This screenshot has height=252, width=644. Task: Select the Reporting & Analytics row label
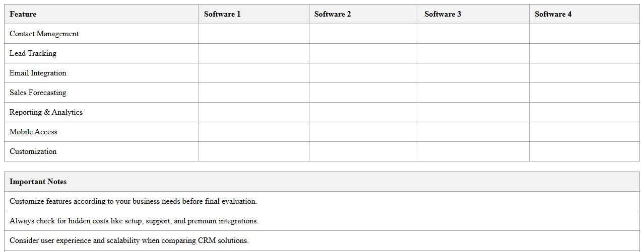click(x=46, y=112)
